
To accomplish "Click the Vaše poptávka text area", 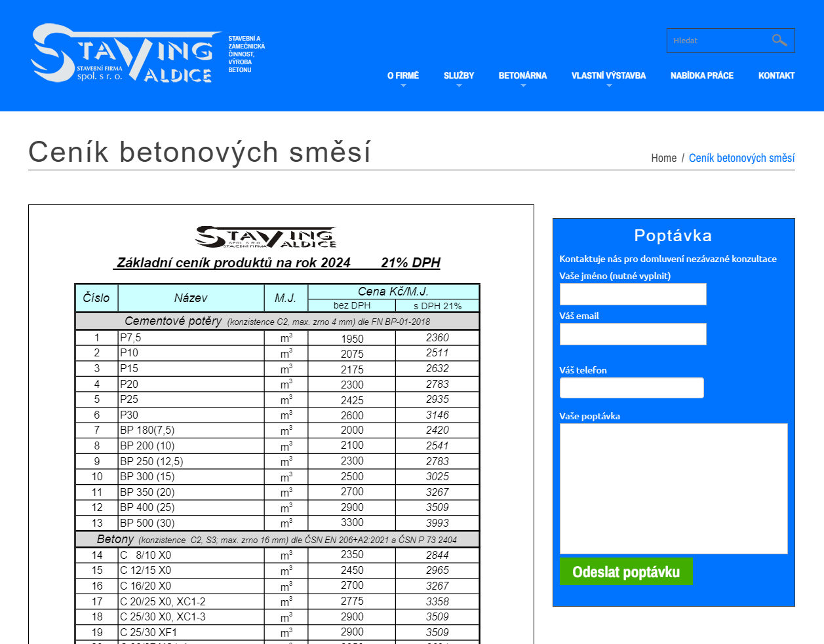I will [673, 488].
